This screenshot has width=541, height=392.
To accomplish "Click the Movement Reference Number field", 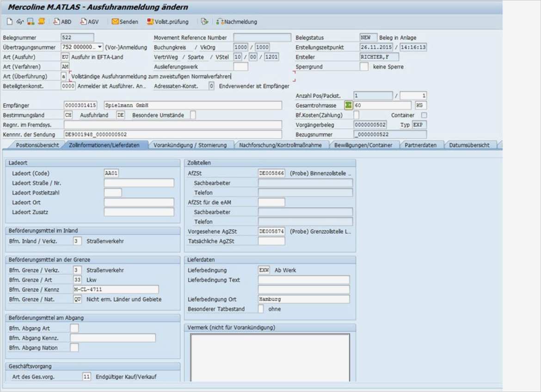I will [x=262, y=37].
